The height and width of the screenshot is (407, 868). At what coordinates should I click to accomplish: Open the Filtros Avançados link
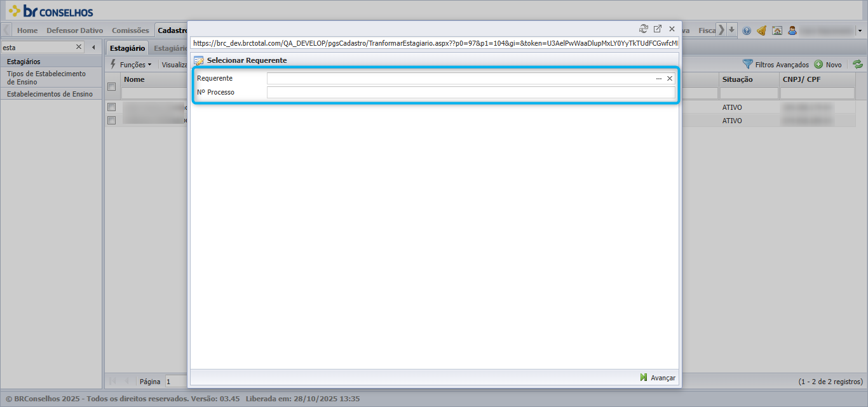pyautogui.click(x=782, y=65)
